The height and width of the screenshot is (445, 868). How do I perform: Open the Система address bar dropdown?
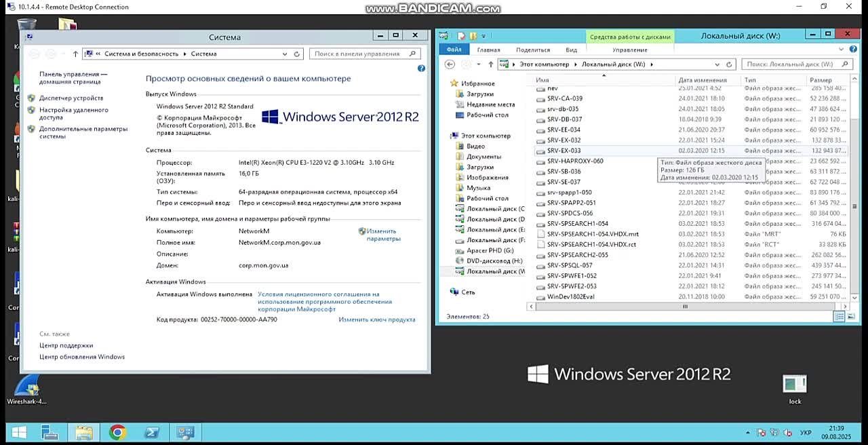coord(285,54)
